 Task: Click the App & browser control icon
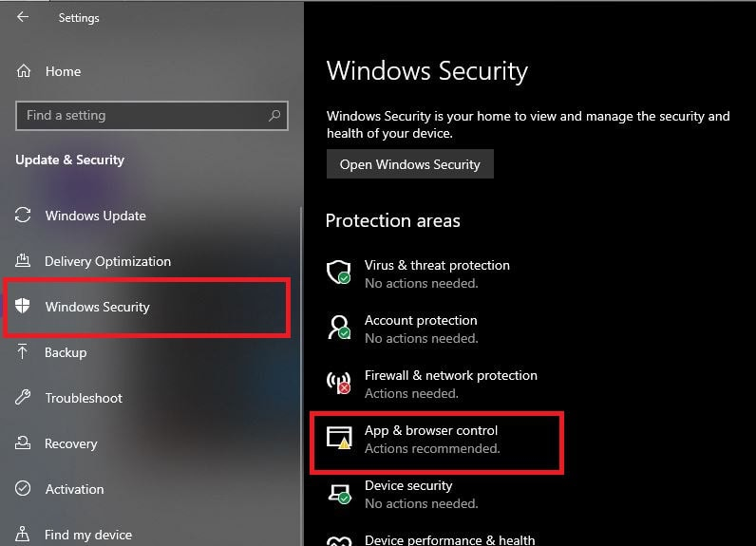click(339, 439)
